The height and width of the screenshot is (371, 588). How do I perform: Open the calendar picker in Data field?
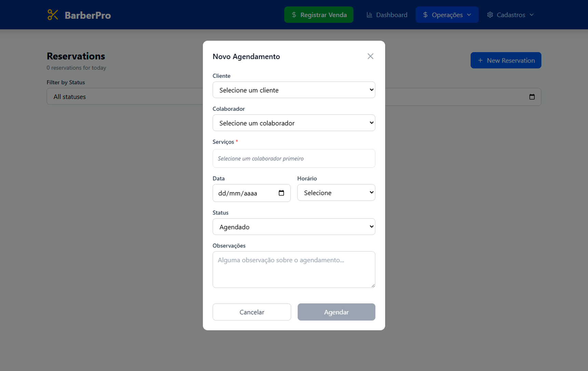pyautogui.click(x=281, y=193)
